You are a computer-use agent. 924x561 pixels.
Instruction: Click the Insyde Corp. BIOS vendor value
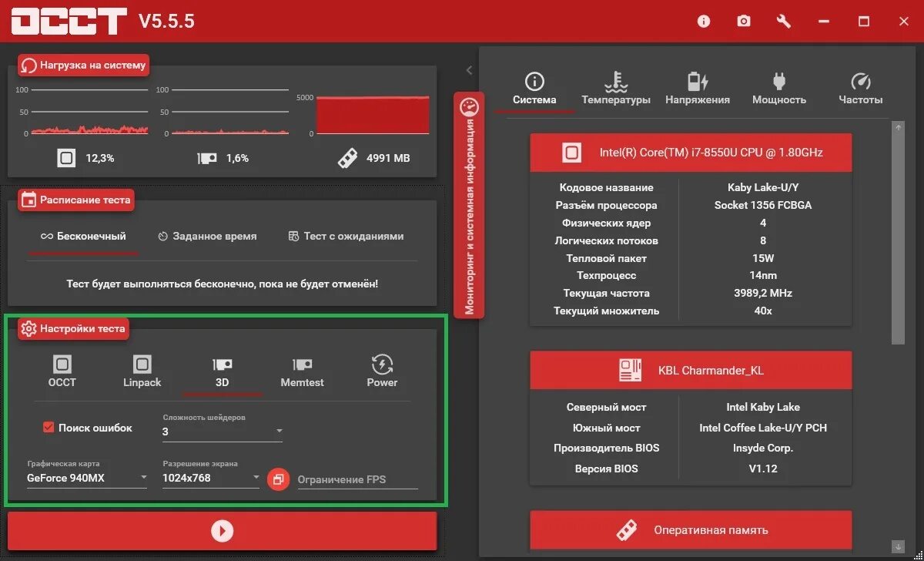(x=763, y=448)
